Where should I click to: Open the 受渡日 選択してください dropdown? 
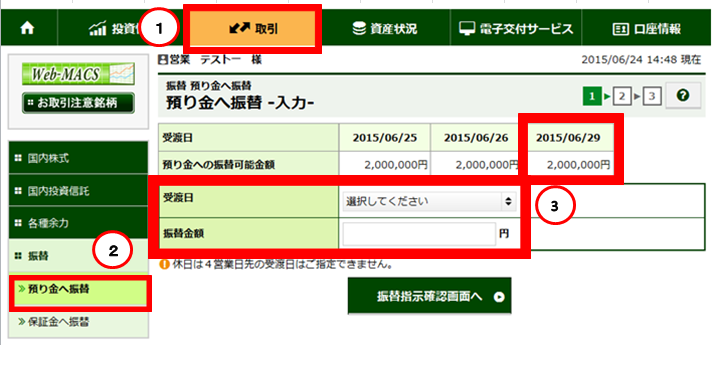click(x=429, y=201)
